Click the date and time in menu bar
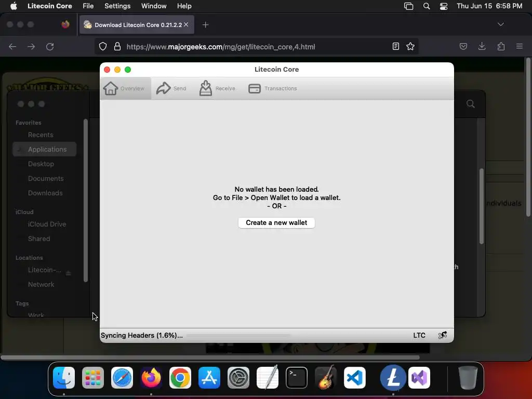 point(489,6)
